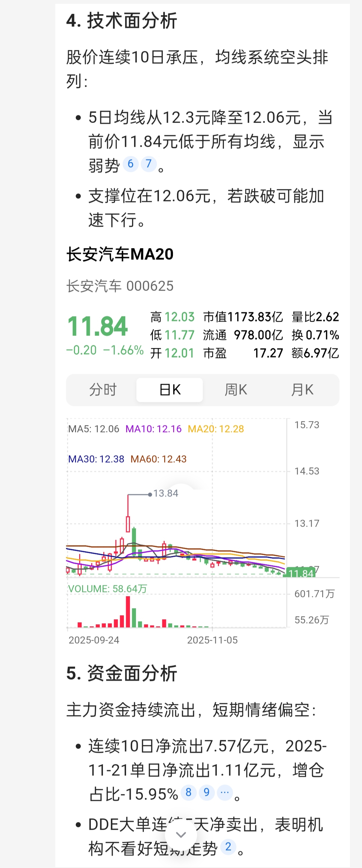Viewport: 362px width, 868px height.
Task: Select the 日K chart tab
Action: click(170, 390)
